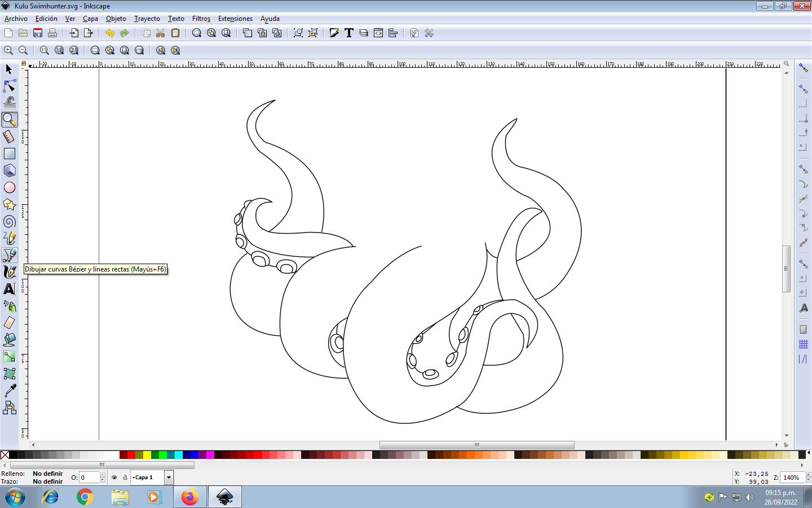Click the zoom Z spin arrows
This screenshot has height=508, width=812.
[x=808, y=478]
